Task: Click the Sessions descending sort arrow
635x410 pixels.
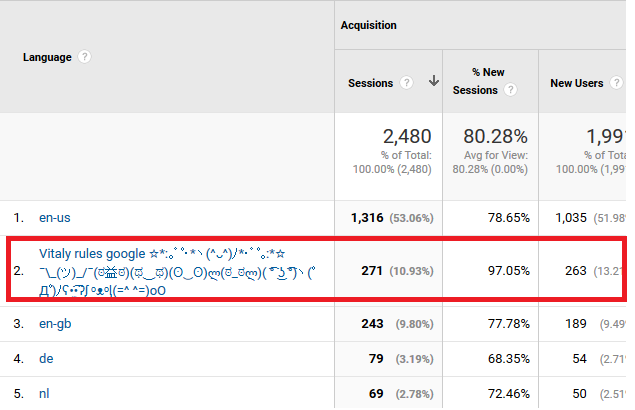Action: click(x=433, y=82)
